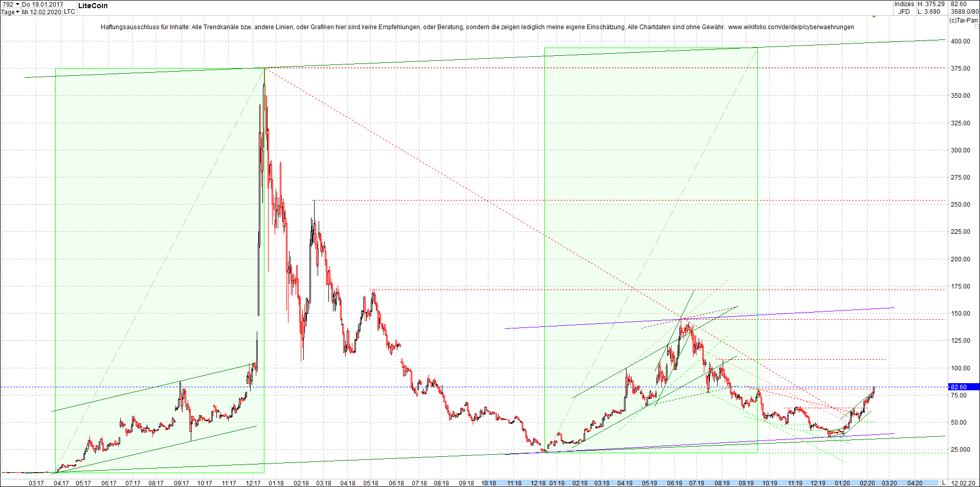The height and width of the screenshot is (487, 980).
Task: Click the low value "L: 3.690"
Action: tap(929, 11)
